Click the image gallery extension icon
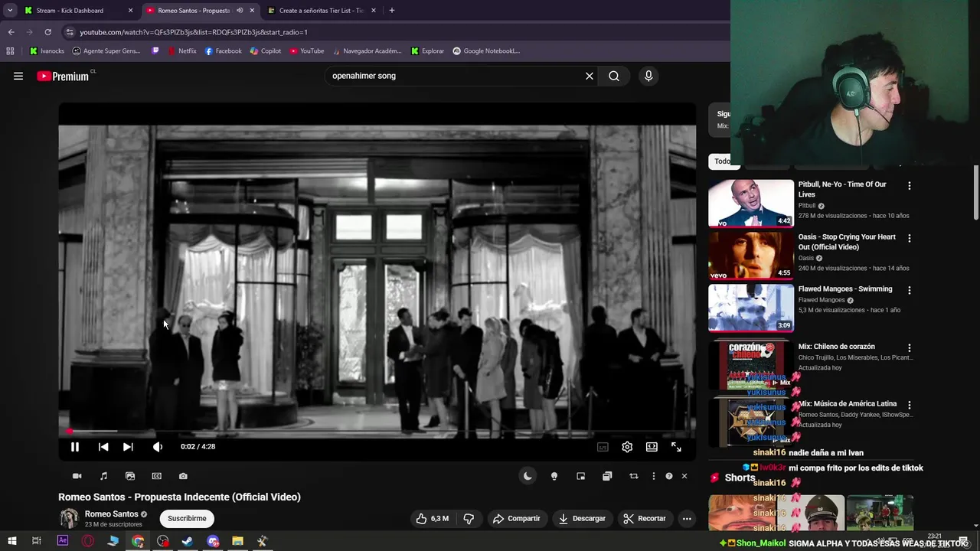This screenshot has width=980, height=551. coord(130,476)
